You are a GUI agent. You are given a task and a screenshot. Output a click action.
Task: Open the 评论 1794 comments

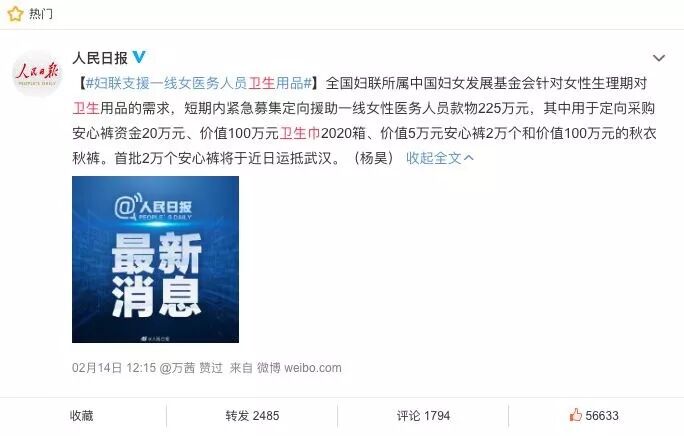pyautogui.click(x=423, y=415)
